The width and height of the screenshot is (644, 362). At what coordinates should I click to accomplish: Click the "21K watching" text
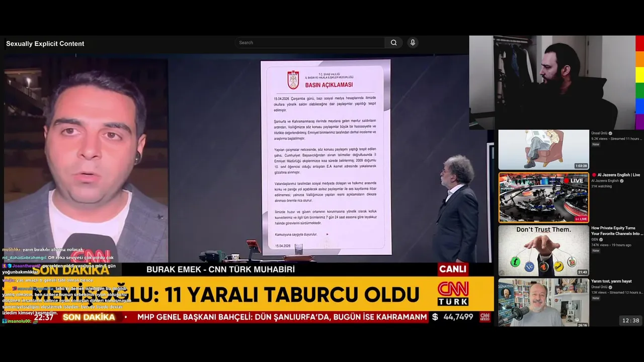(601, 186)
